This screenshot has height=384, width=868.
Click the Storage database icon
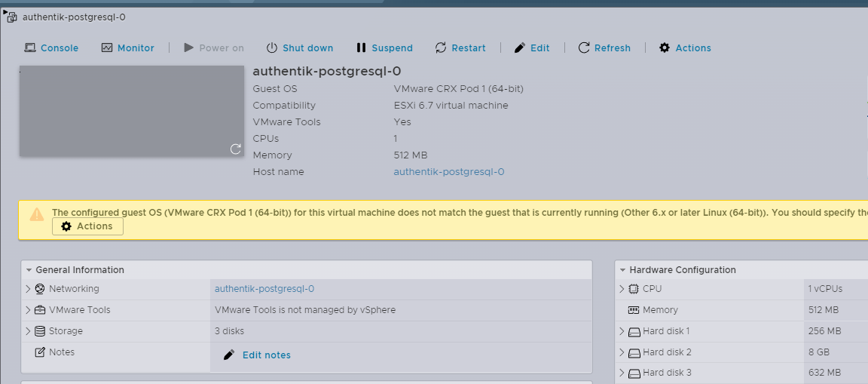point(39,330)
